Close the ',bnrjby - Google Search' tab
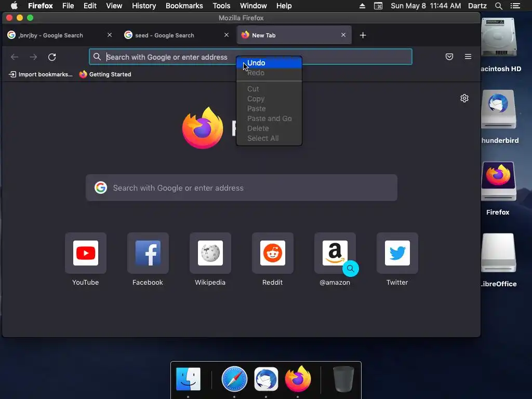 (x=110, y=35)
